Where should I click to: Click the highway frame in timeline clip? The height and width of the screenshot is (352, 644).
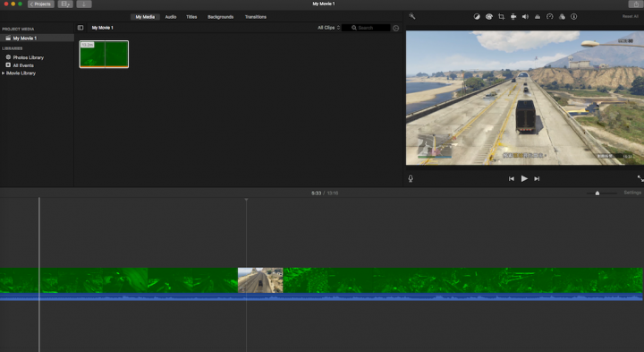click(260, 280)
